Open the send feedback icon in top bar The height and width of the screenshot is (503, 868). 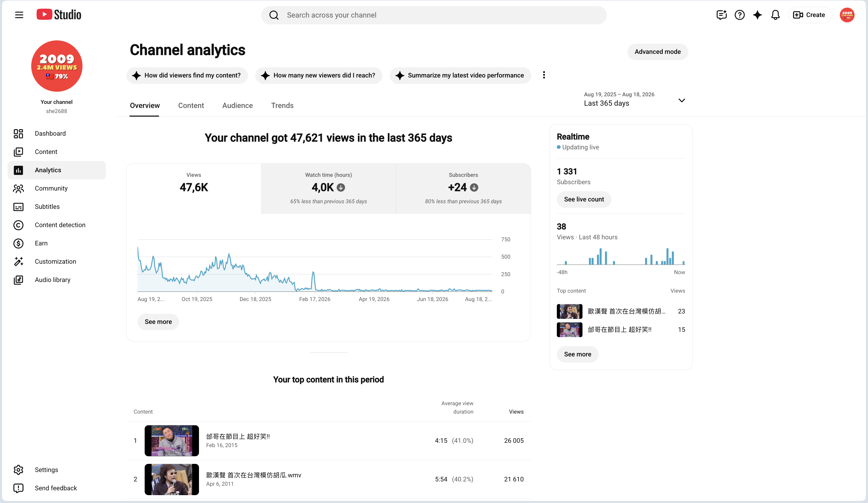point(721,15)
